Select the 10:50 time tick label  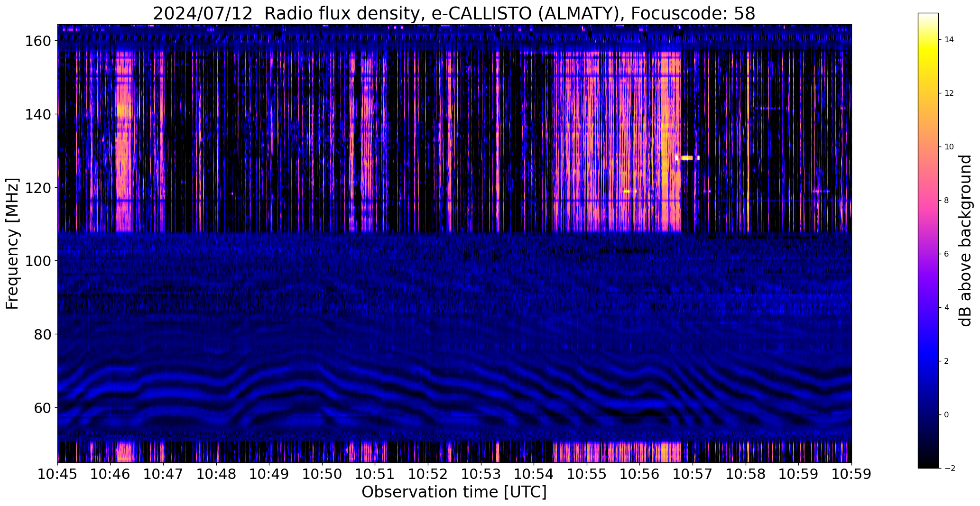pyautogui.click(x=323, y=474)
